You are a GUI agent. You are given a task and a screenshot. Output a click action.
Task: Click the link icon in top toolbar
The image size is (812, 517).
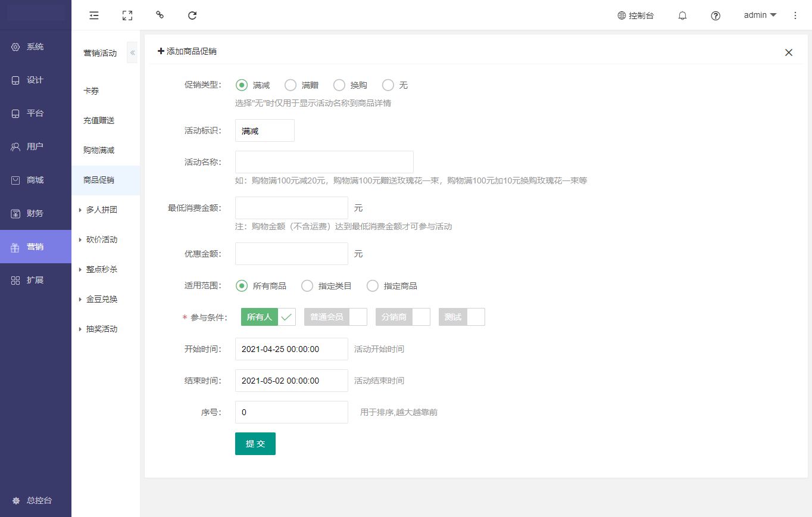pos(160,15)
